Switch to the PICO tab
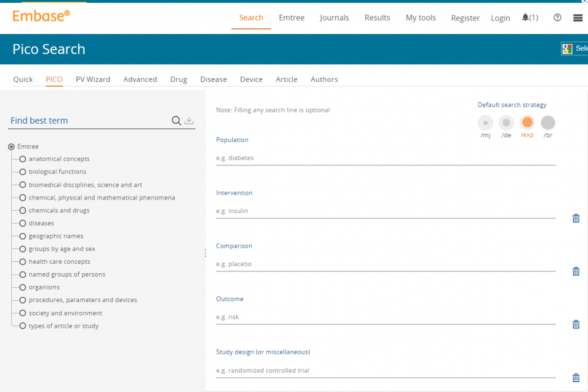Screen dimensions: 588x392 (x=54, y=79)
